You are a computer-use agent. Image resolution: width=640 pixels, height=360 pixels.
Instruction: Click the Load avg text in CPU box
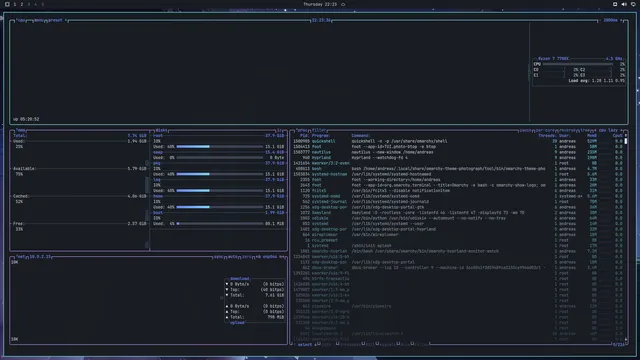click(596, 81)
